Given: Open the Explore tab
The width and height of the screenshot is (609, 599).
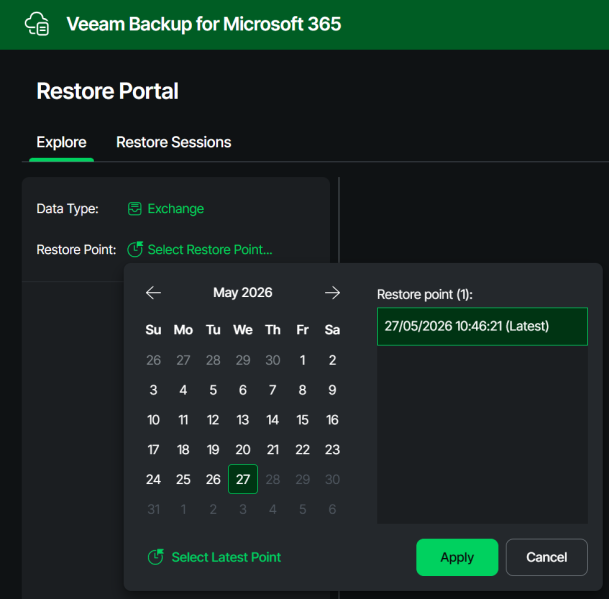Looking at the screenshot, I should [61, 142].
